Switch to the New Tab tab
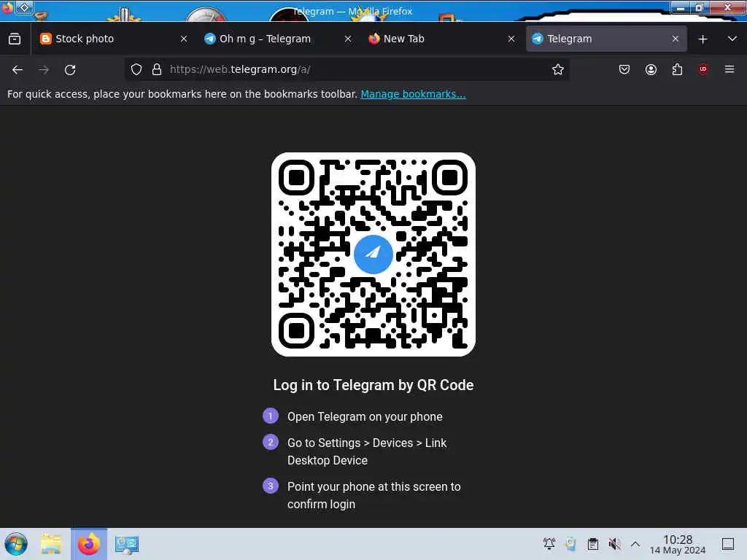747x560 pixels. pos(441,39)
